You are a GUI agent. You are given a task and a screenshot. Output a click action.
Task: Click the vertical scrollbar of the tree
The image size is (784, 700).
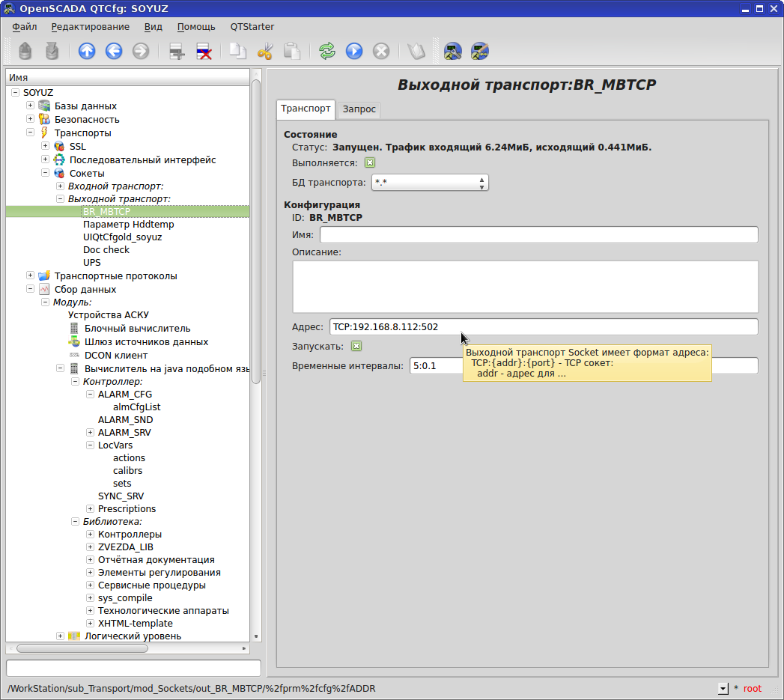[x=256, y=232]
